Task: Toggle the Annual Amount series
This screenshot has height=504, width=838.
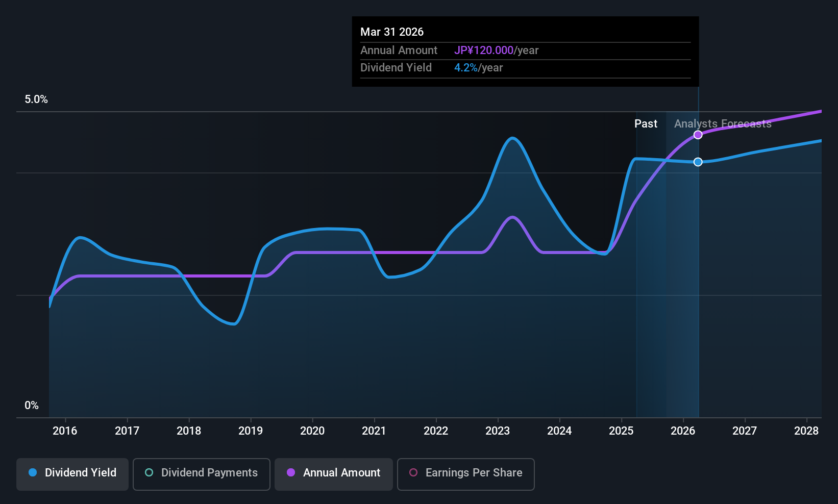Action: pos(334,474)
